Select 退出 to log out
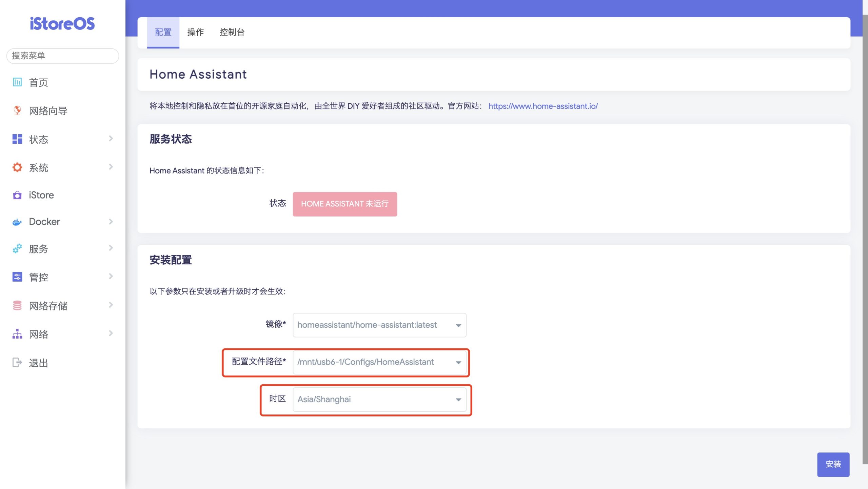The width and height of the screenshot is (868, 489). point(38,363)
